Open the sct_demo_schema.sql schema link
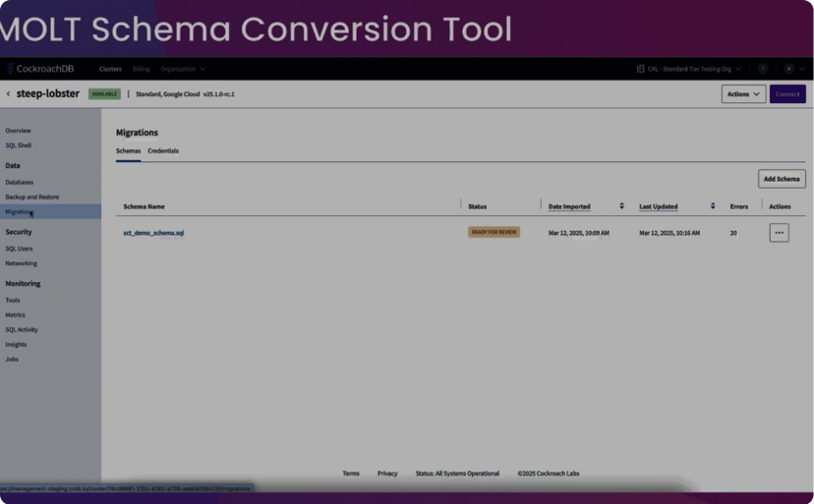 pyautogui.click(x=153, y=233)
